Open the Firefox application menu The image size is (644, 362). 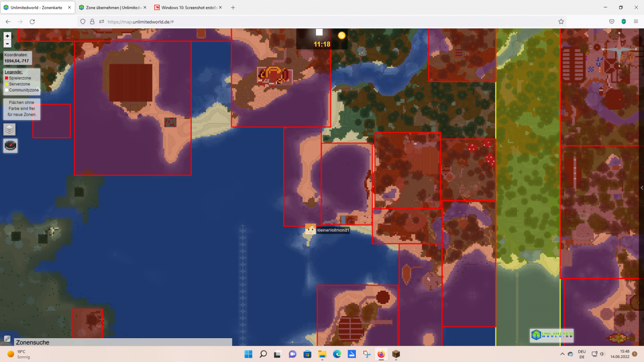point(636,22)
